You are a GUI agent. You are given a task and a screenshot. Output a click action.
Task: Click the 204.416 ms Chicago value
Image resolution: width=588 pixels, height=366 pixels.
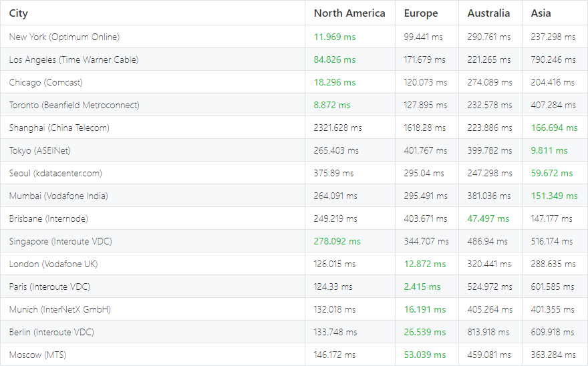[x=552, y=82]
